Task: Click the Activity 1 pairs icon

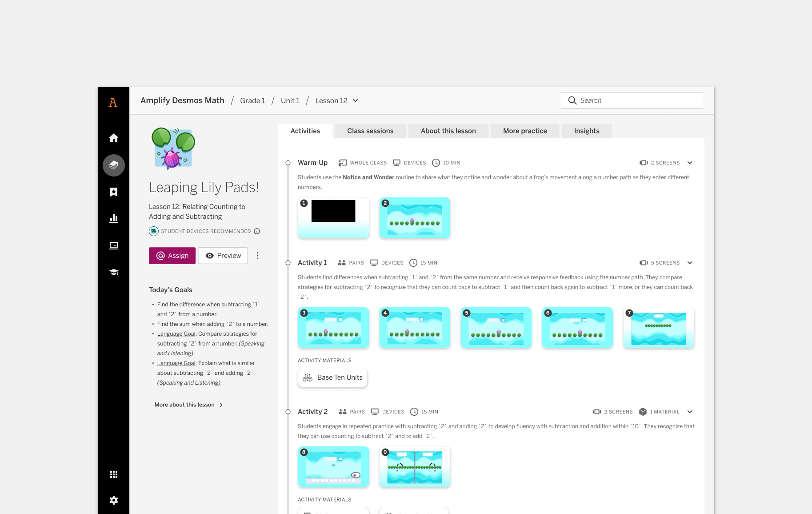Action: point(342,263)
